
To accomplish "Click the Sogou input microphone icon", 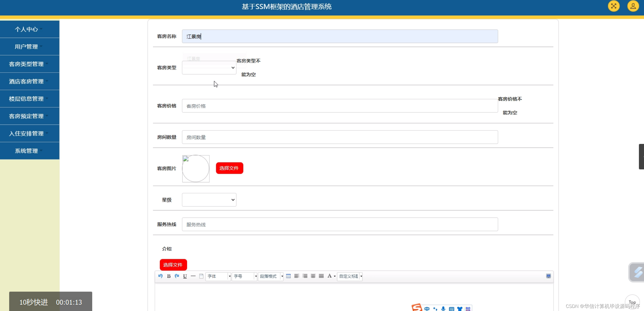I will click(x=443, y=308).
